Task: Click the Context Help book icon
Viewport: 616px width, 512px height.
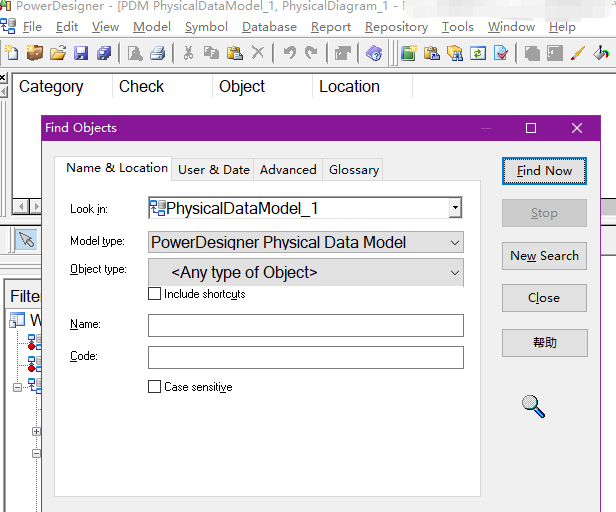Action: 374,53
